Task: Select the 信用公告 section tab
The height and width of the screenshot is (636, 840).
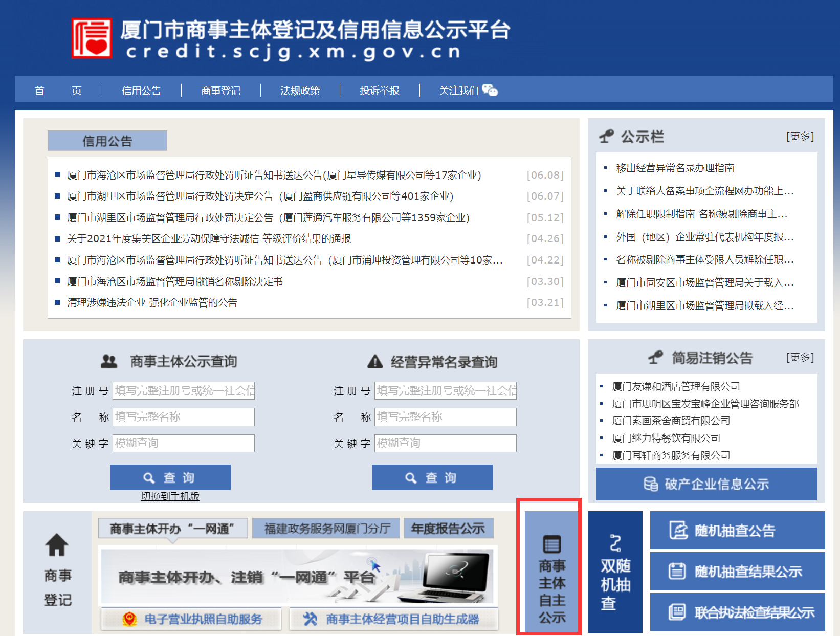Action: pyautogui.click(x=107, y=141)
